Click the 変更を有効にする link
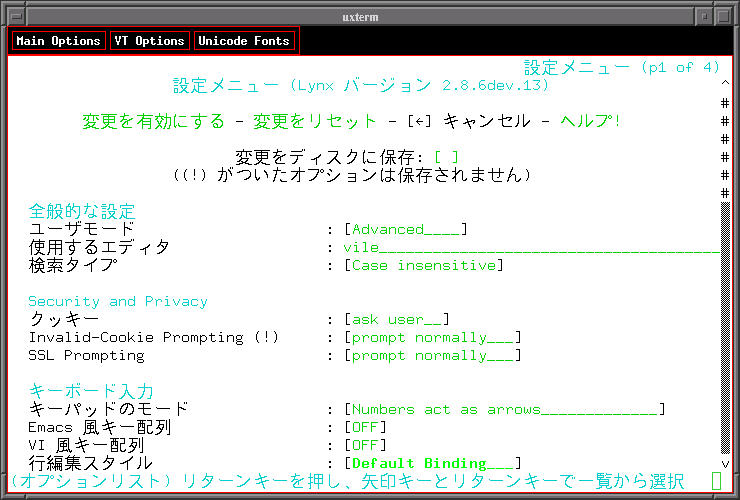Viewport: 740px width, 500px height. click(x=153, y=121)
